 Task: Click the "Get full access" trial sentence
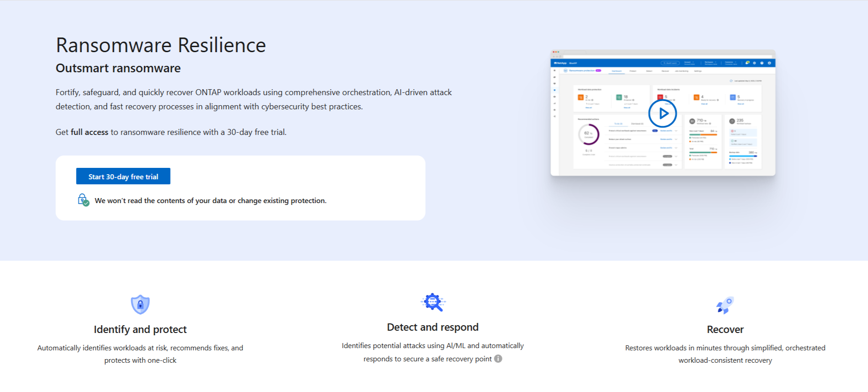click(x=171, y=132)
